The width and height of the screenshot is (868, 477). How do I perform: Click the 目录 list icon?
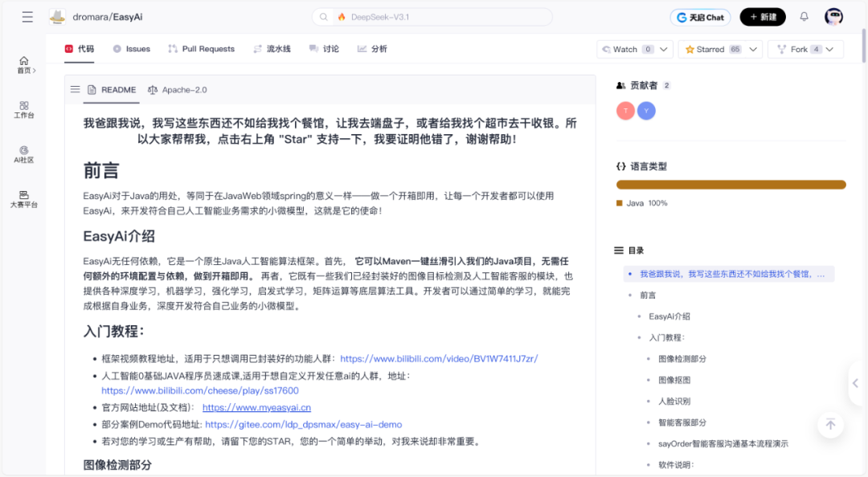coord(619,250)
